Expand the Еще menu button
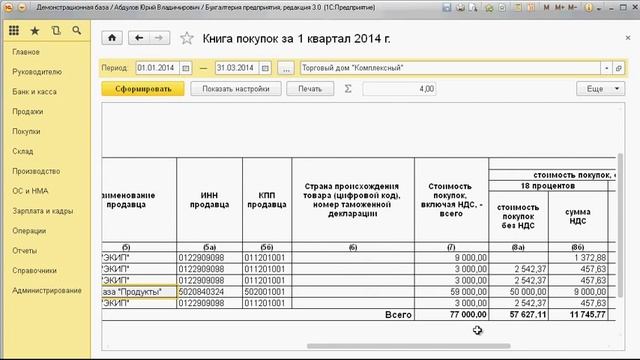Screen dimensions: 640x360 600,89
